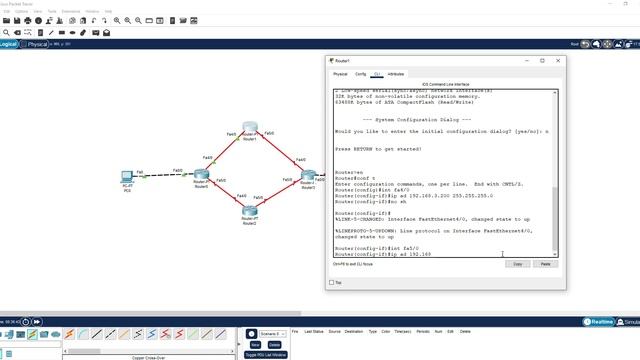Click inside the IOS command line terminal
640x360 pixels.
click(443, 173)
